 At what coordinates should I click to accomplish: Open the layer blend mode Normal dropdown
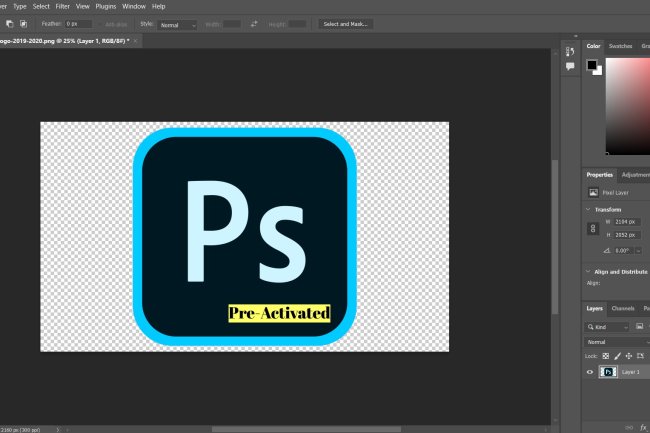tap(615, 341)
